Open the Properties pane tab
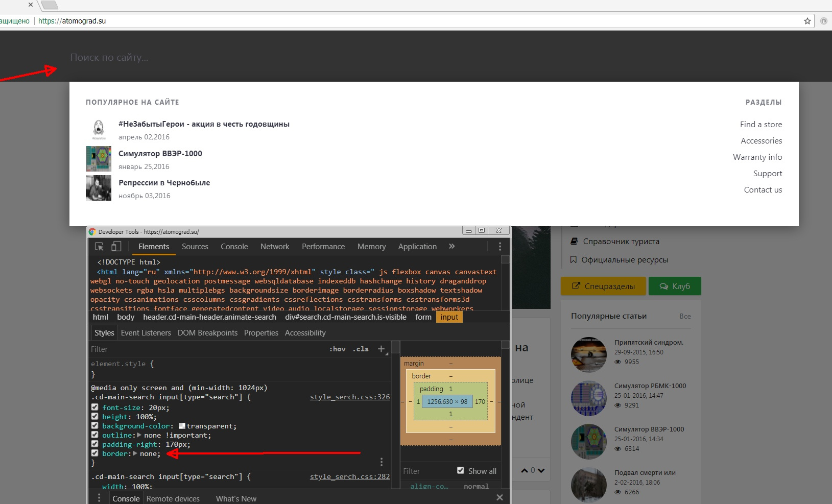 click(261, 332)
